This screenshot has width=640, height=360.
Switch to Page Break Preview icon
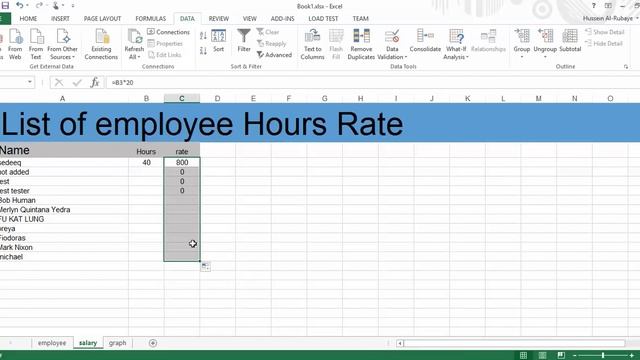(561, 355)
